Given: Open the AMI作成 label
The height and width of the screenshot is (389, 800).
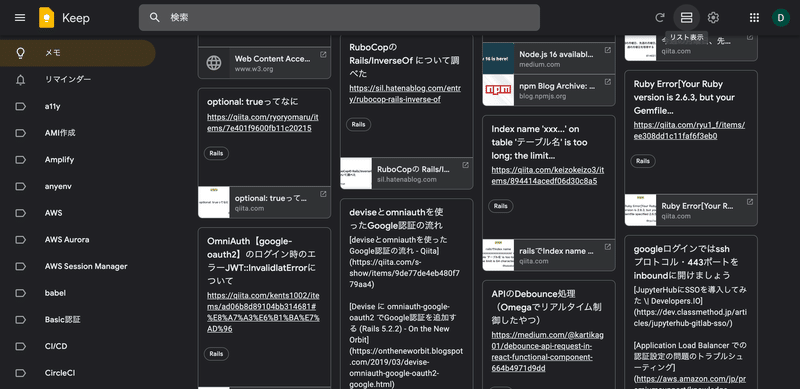Looking at the screenshot, I should [x=78, y=133].
